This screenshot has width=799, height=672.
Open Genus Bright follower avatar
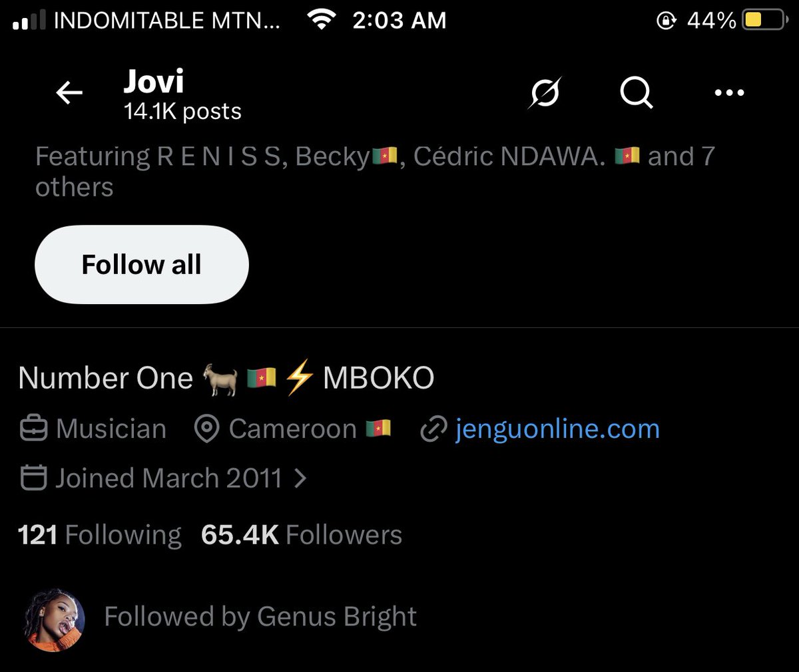pyautogui.click(x=55, y=619)
